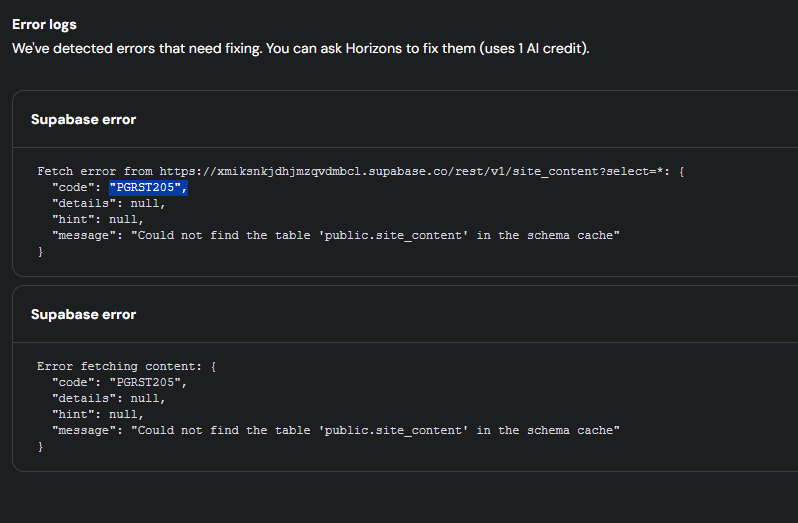This screenshot has width=798, height=523.
Task: Click the closing brace of the second error
Action: 41,446
